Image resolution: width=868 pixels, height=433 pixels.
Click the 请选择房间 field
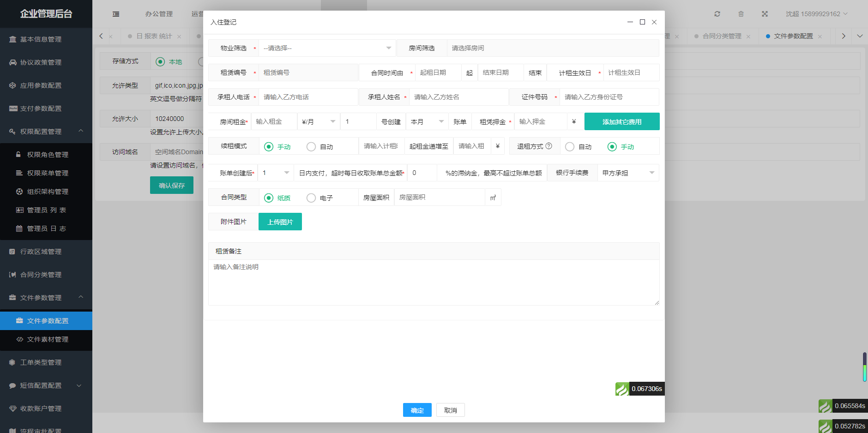coord(553,48)
